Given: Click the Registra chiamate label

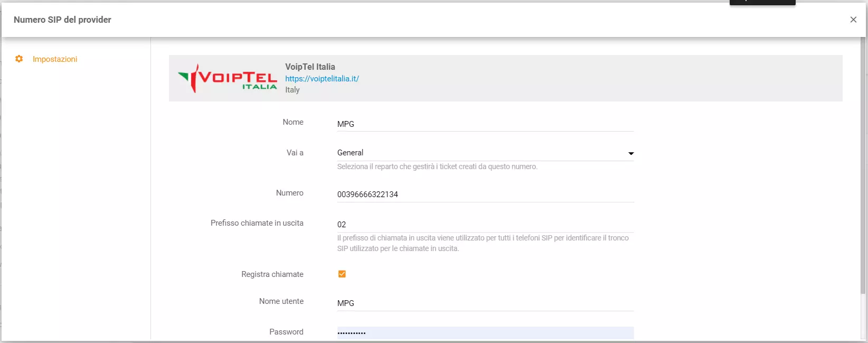Looking at the screenshot, I should 272,274.
